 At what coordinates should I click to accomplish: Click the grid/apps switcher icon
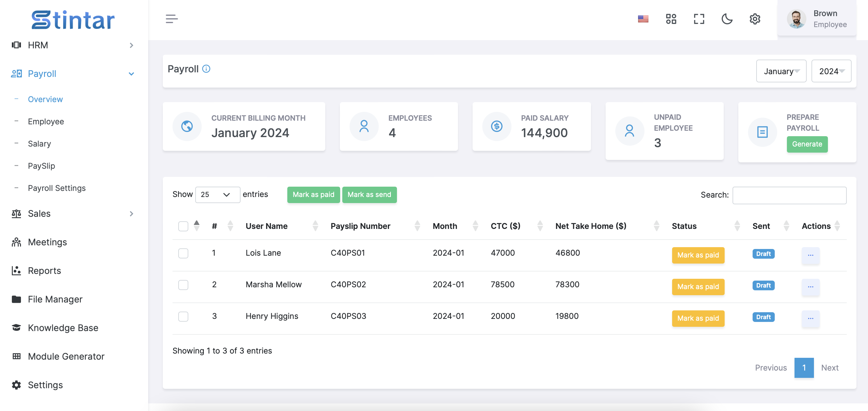tap(671, 18)
